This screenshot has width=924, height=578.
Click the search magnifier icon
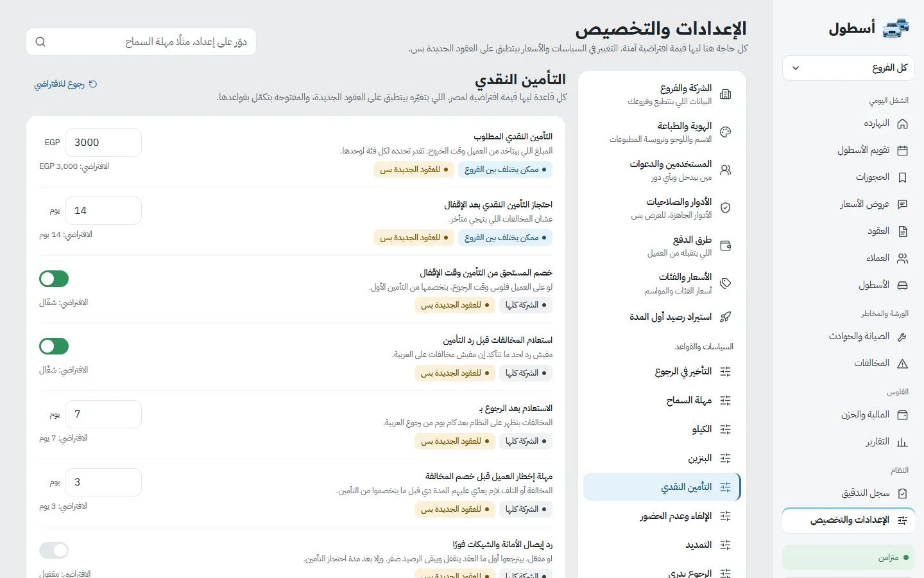(40, 42)
